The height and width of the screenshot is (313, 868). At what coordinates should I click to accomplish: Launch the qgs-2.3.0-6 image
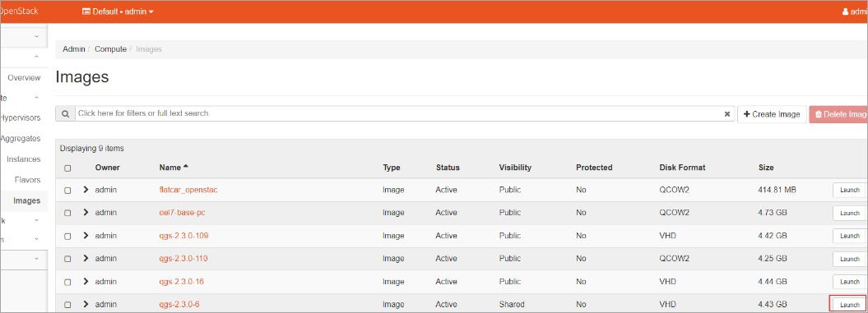(x=849, y=305)
